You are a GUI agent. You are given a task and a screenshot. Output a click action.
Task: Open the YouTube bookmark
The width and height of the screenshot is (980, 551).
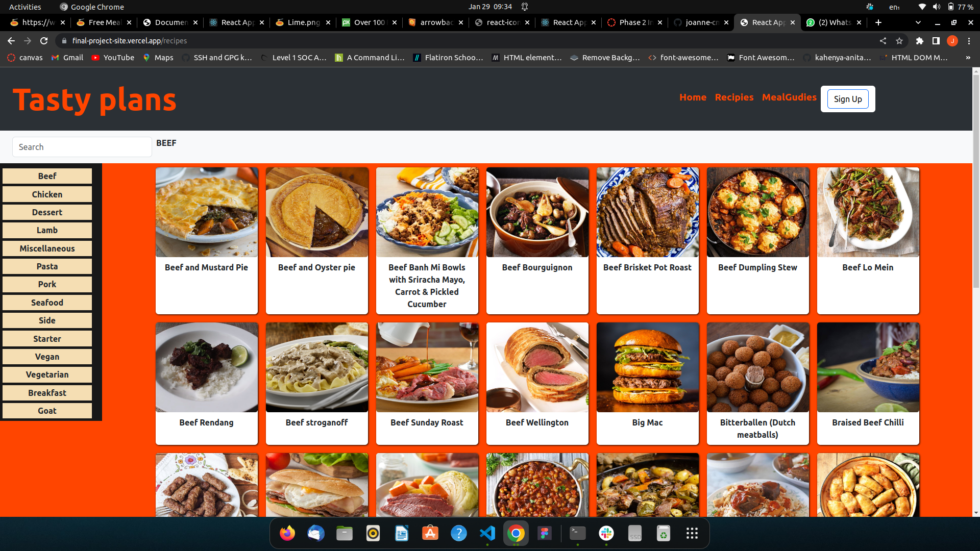coord(112,58)
